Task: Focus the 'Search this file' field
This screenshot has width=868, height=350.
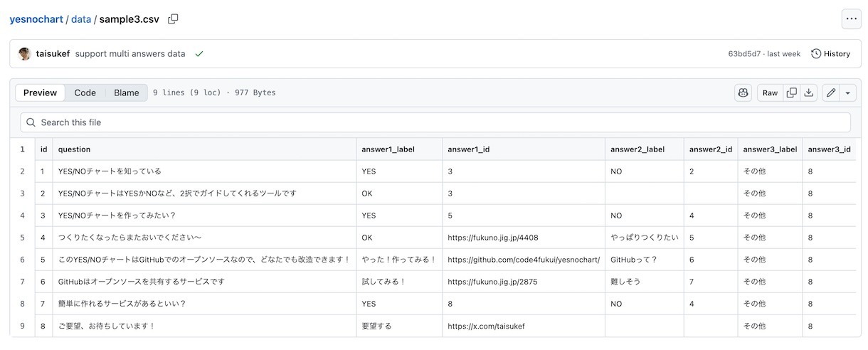Action: point(434,122)
